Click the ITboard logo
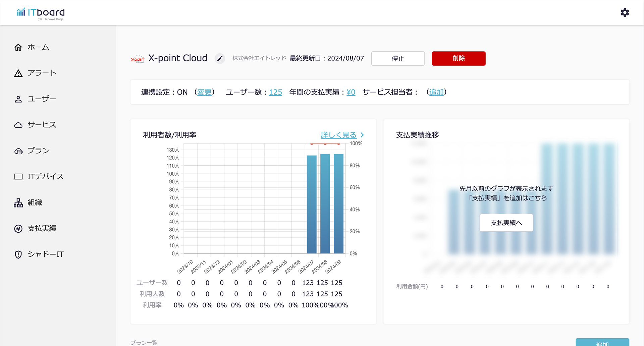Screen dimensions: 644x346 pyautogui.click(x=41, y=13)
